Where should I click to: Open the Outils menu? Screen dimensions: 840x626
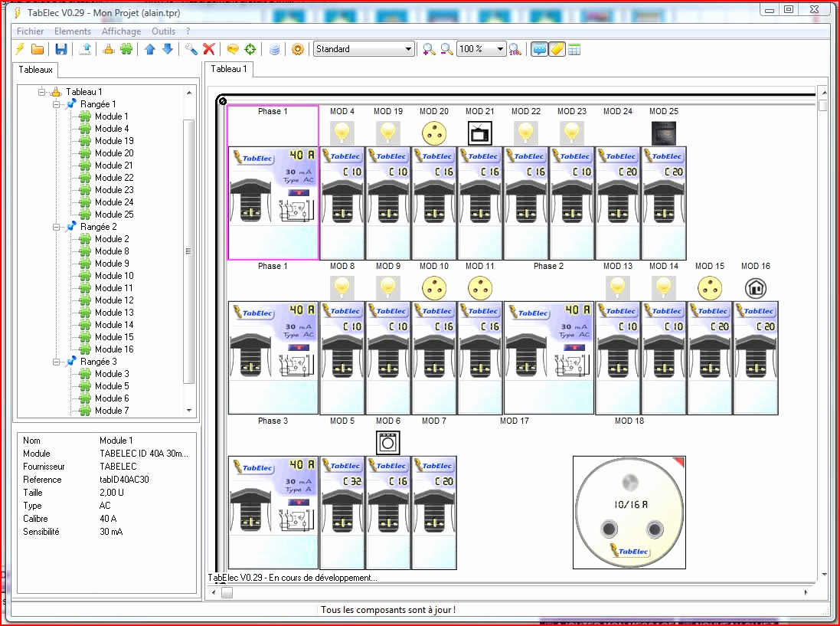(x=163, y=31)
